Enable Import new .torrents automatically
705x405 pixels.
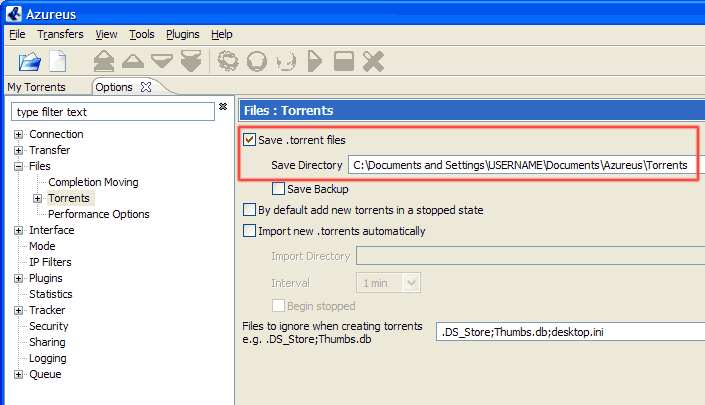point(250,231)
